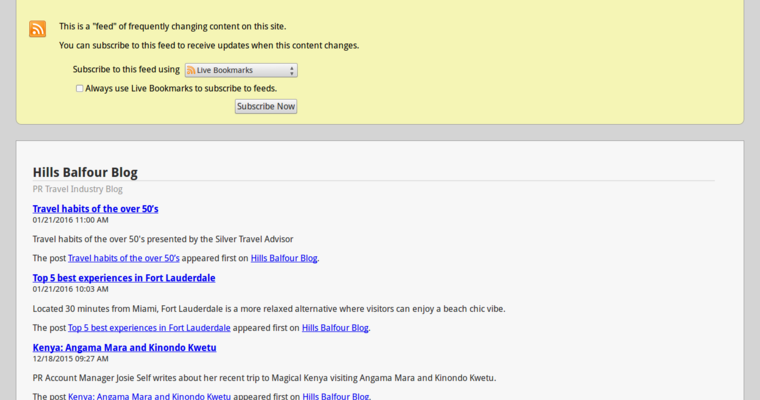Click the PR Account Manager Josie Self summary
This screenshot has height=400, width=760.
point(264,378)
